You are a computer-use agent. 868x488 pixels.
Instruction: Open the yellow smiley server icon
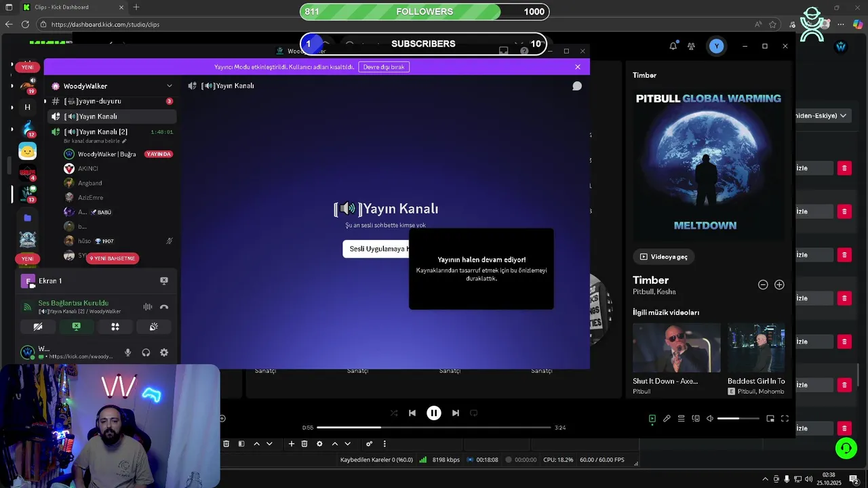[28, 150]
